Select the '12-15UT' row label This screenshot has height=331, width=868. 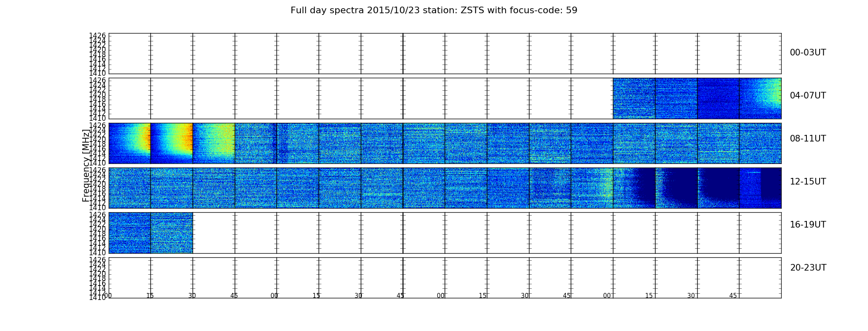coord(808,182)
